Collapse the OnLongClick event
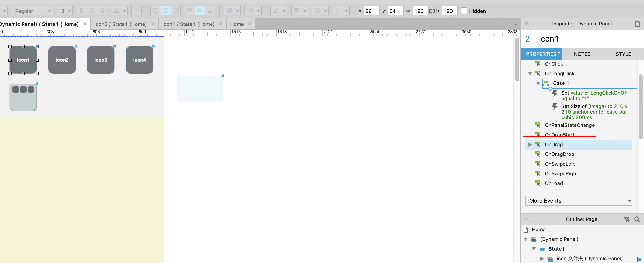 point(530,74)
